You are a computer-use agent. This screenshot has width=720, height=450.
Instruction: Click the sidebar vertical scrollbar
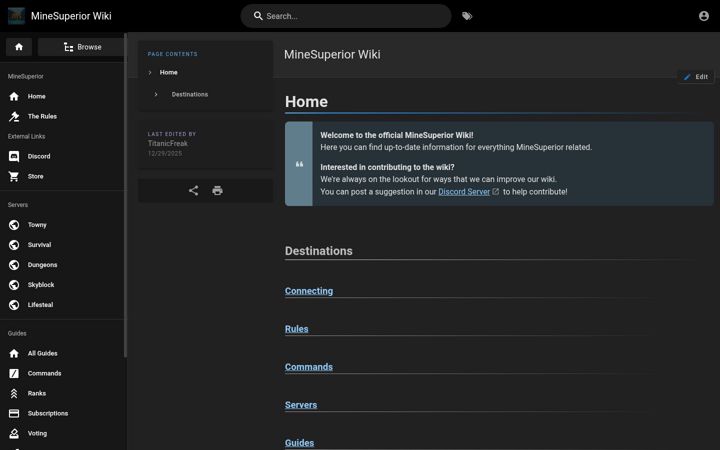click(x=125, y=195)
